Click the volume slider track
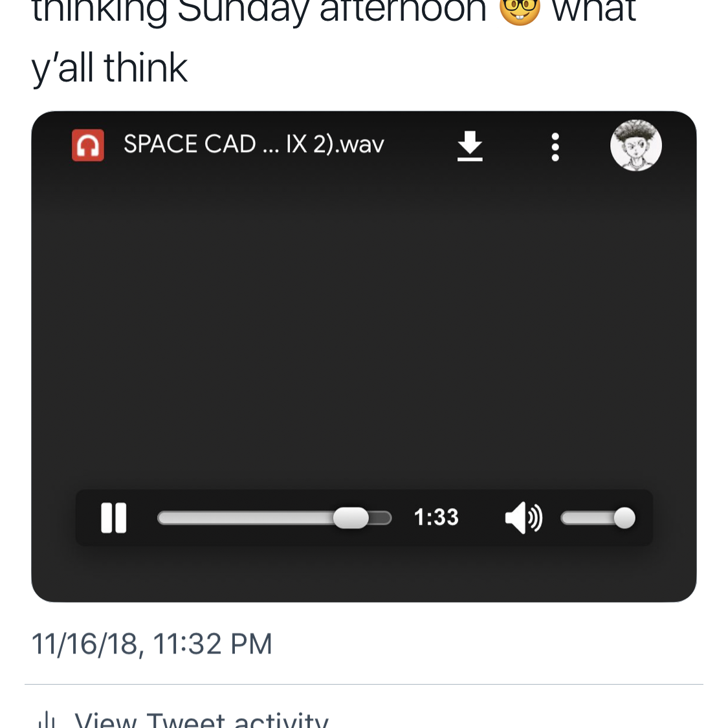The height and width of the screenshot is (728, 728). pos(587,518)
